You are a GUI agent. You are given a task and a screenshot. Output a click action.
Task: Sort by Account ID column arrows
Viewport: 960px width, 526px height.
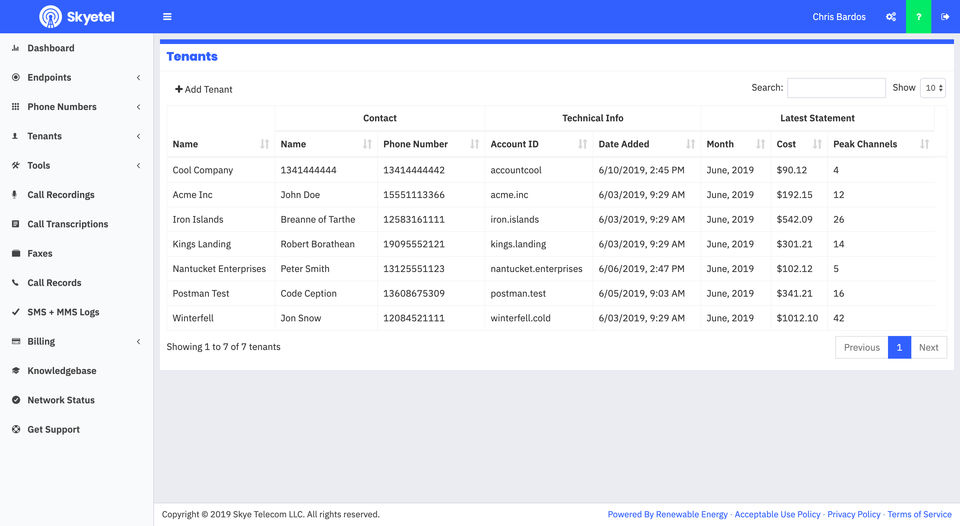coord(582,144)
